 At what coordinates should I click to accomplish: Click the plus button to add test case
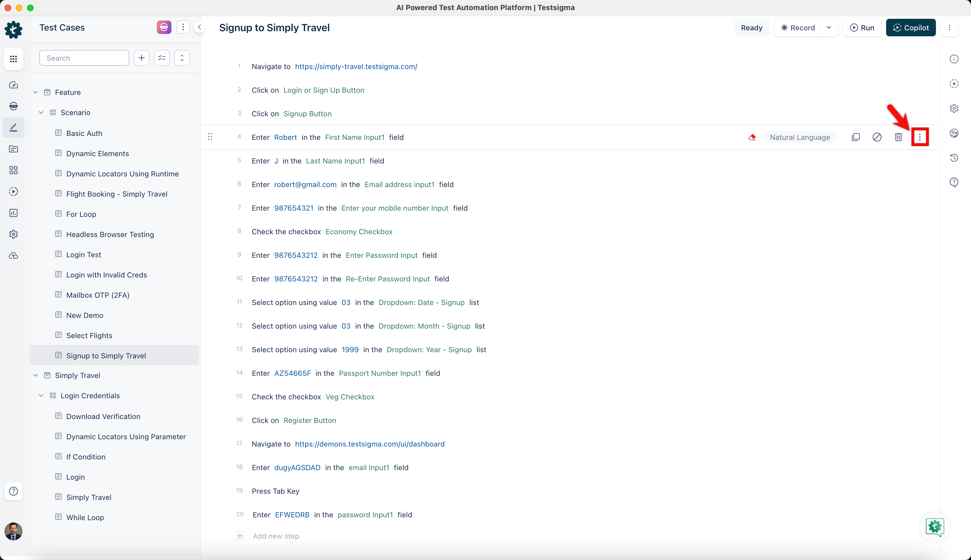(142, 58)
